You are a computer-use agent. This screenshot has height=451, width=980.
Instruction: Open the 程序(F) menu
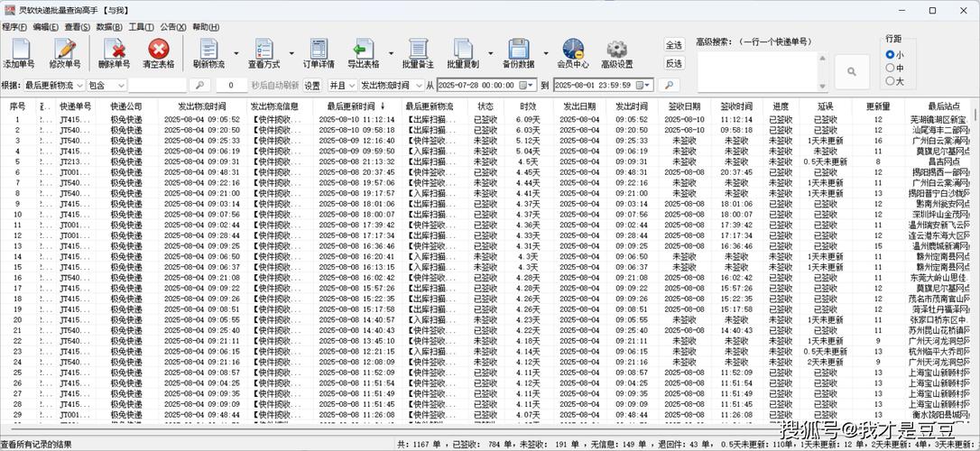point(14,27)
